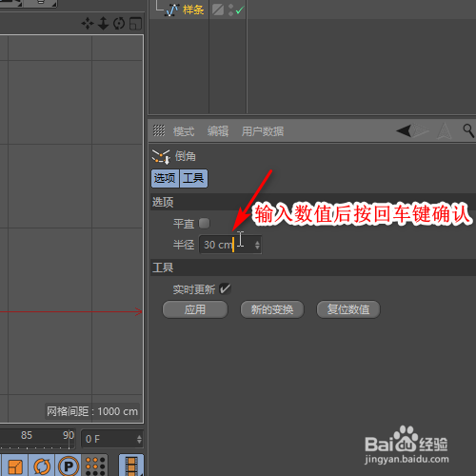Screen dimensions: 476x476
Task: Click the 平直 label
Action: [184, 224]
